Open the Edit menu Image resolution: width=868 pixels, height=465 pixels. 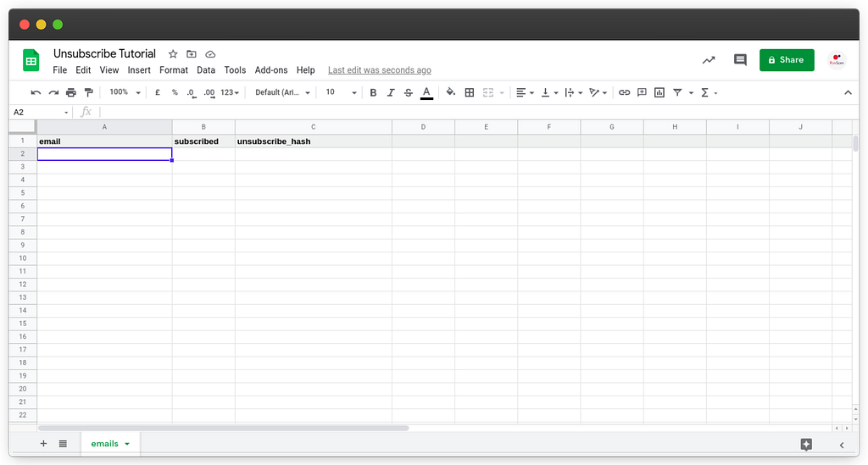tap(83, 70)
